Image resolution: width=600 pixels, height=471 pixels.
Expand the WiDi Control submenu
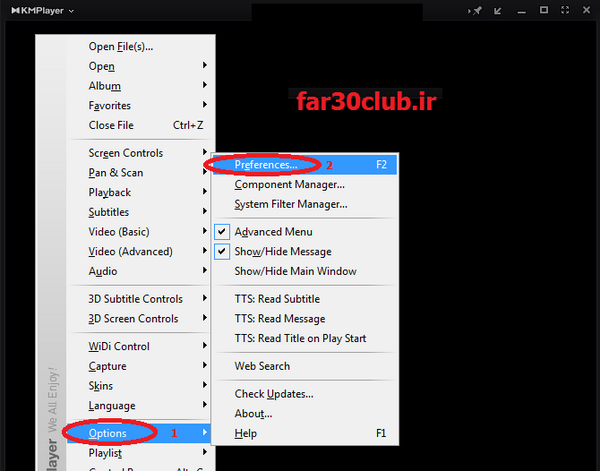click(x=140, y=346)
